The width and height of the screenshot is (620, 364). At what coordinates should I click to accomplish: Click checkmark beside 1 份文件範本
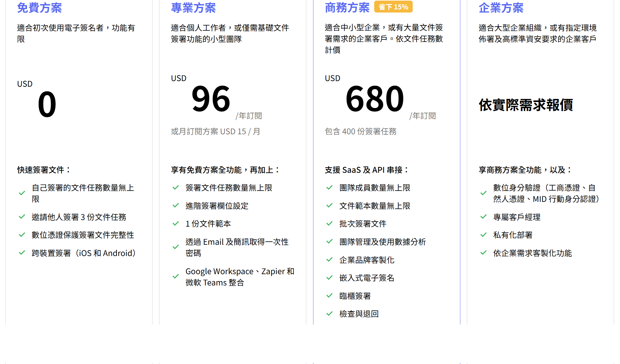pyautogui.click(x=176, y=223)
